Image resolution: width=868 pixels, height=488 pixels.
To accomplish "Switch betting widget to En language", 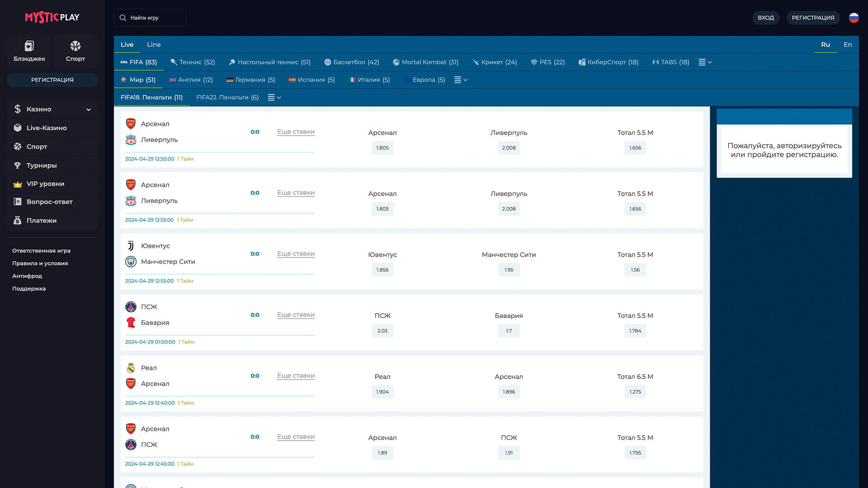I will click(848, 45).
